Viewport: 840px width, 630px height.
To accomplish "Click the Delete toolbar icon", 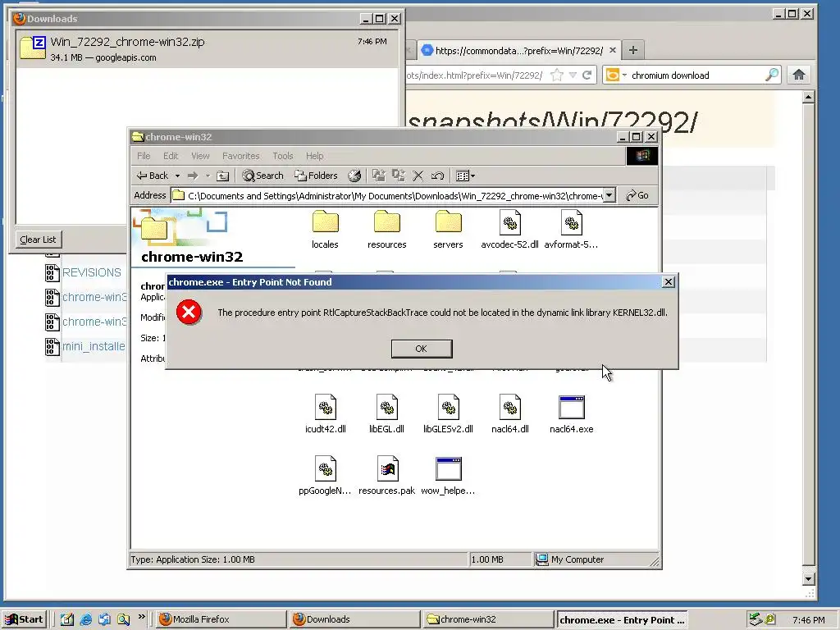I will pyautogui.click(x=418, y=176).
